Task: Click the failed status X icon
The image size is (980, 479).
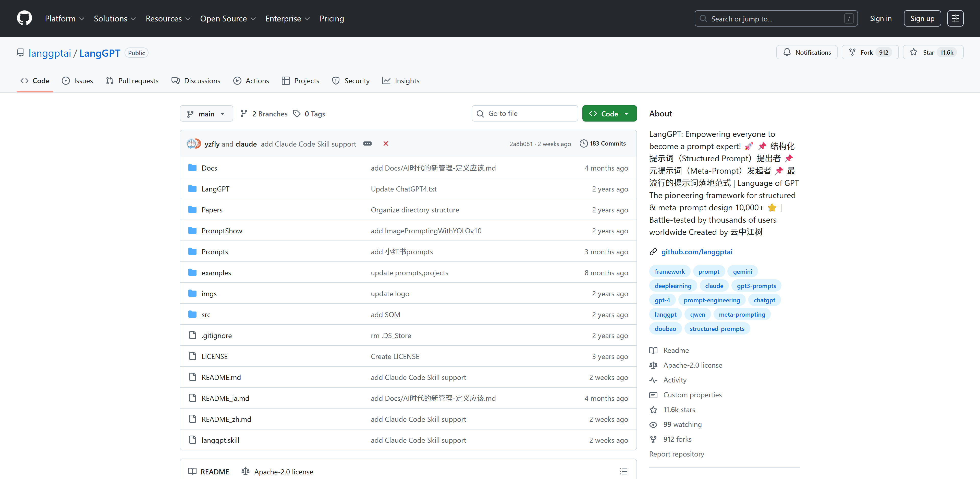Action: pos(386,143)
